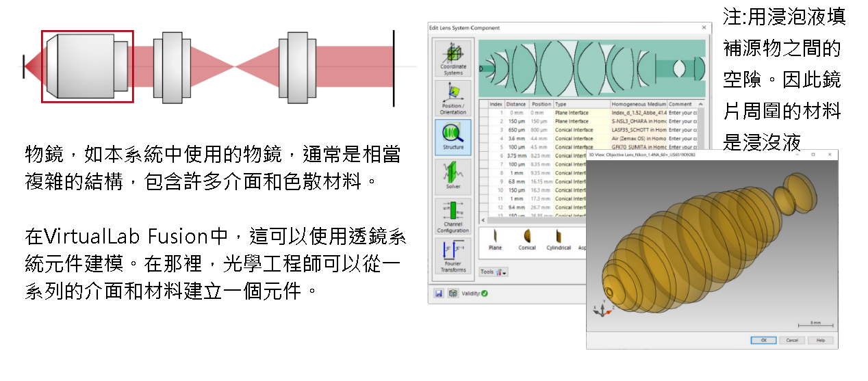
Task: Select the '4.4 mm' position cell
Action: pos(540,138)
